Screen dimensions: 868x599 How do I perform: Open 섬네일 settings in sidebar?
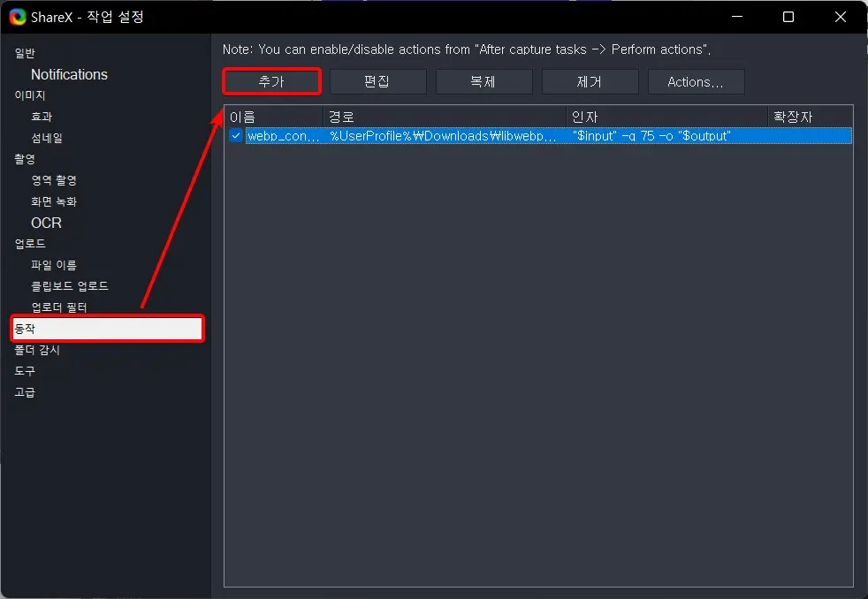pos(47,138)
